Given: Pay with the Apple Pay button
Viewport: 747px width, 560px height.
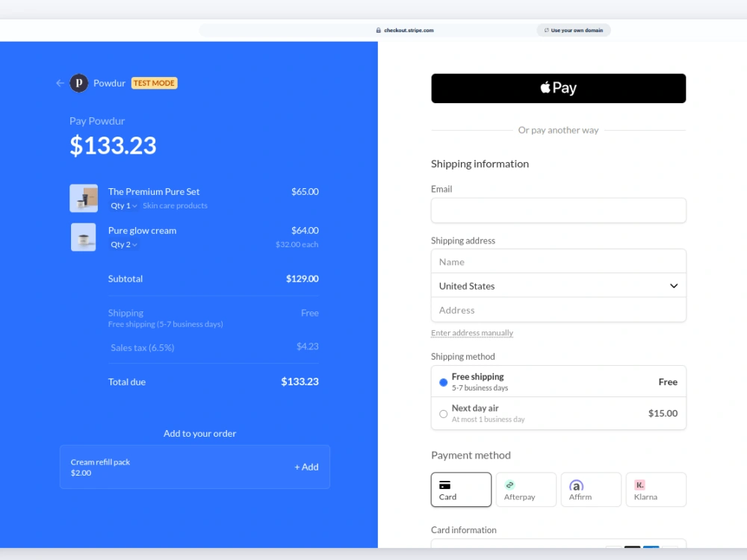Looking at the screenshot, I should pos(558,88).
